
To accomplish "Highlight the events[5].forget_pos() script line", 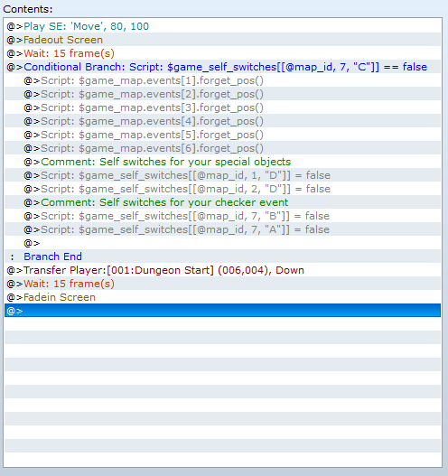I will 222,135.
